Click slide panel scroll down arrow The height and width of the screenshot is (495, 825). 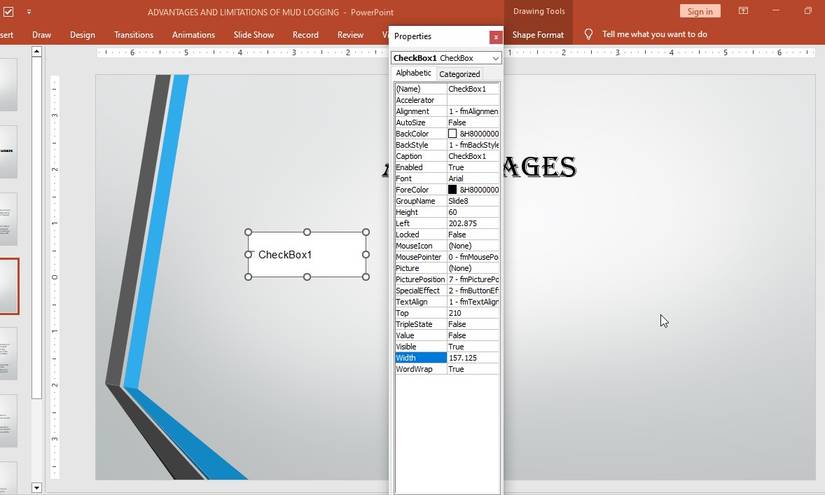coord(36,488)
